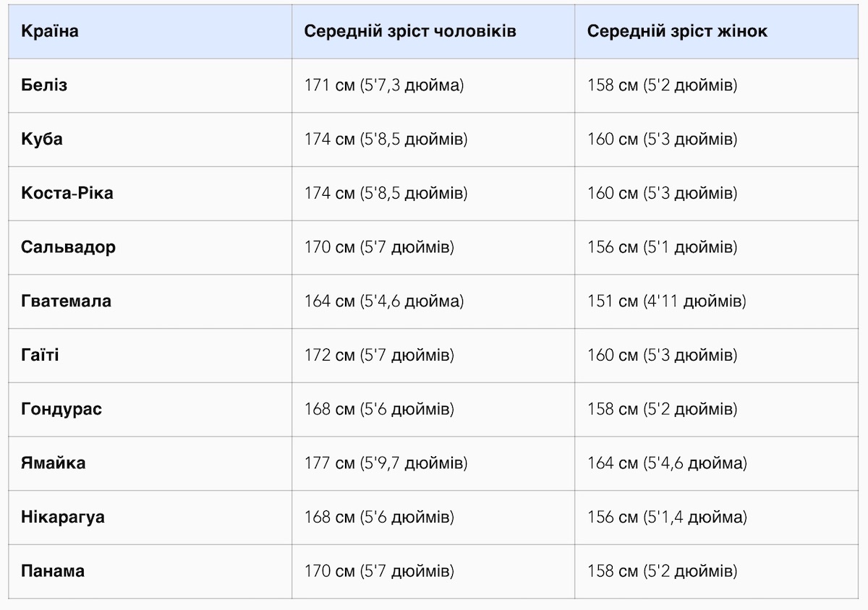
Task: Click the Гватемала country name
Action: tap(66, 301)
